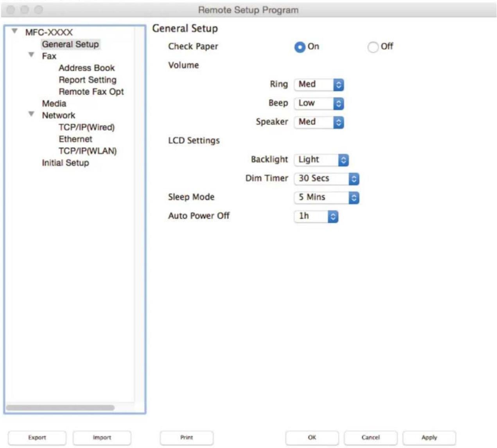
Task: Select the Off radio button for Check Paper
Action: click(x=373, y=47)
